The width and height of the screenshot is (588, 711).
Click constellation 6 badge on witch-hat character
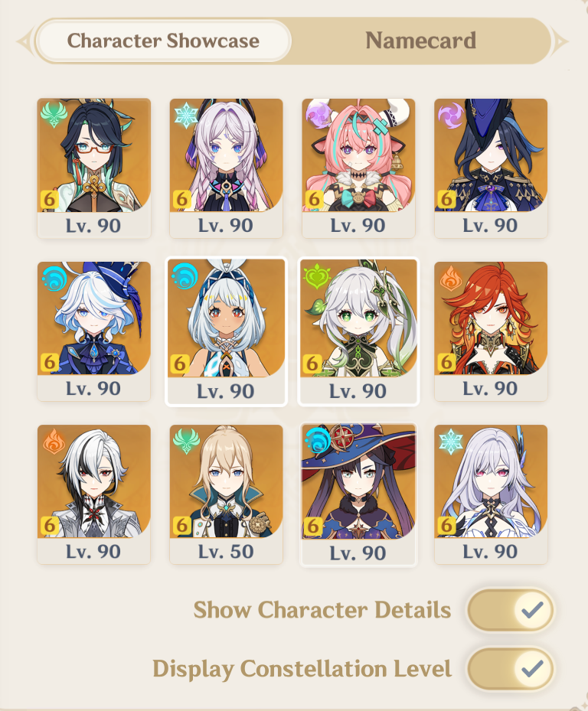pos(313,527)
